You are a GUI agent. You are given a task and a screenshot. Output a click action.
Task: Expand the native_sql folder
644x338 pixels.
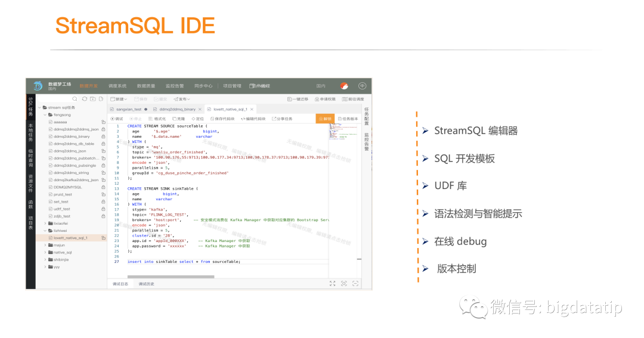coord(45,253)
